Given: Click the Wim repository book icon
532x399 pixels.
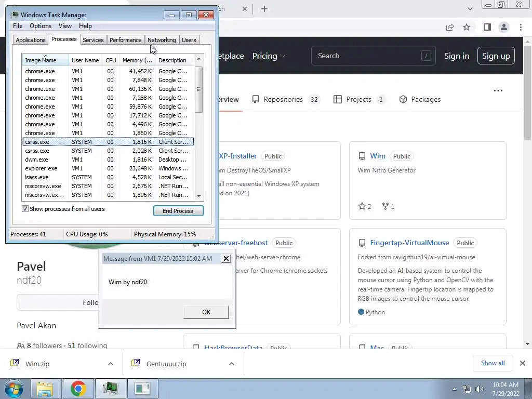Looking at the screenshot, I should tap(362, 156).
